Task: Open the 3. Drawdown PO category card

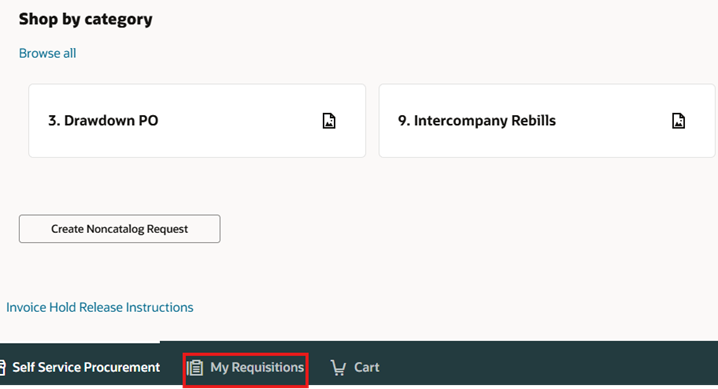Action: tap(197, 121)
